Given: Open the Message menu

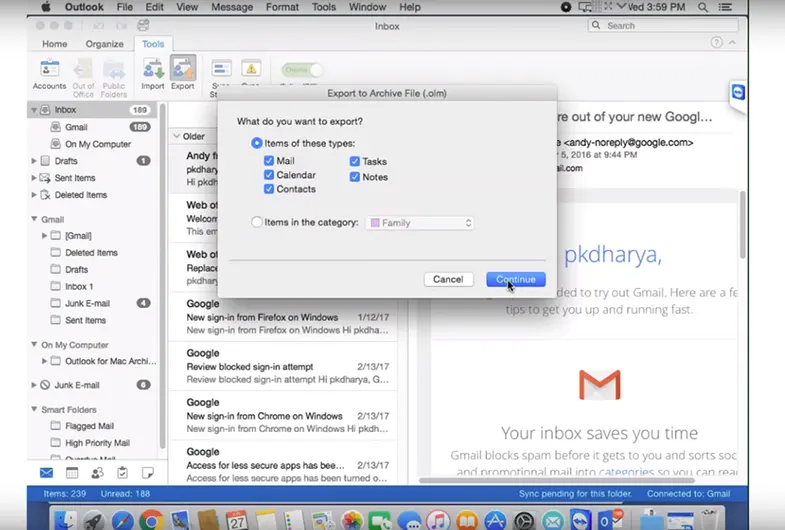Looking at the screenshot, I should (x=232, y=7).
